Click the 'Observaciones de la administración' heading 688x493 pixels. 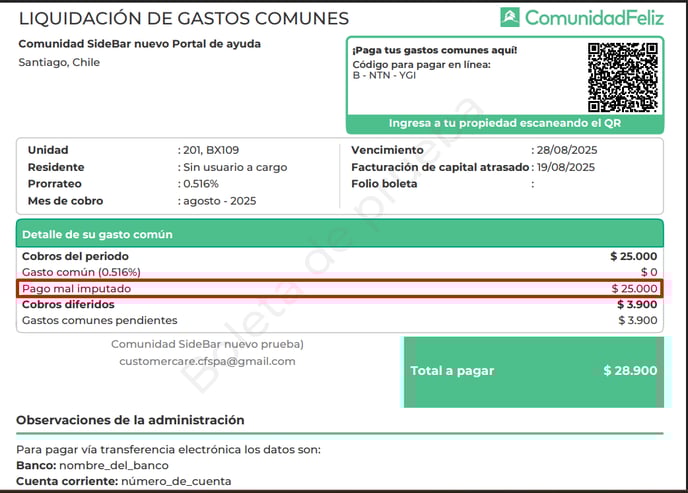coord(130,420)
